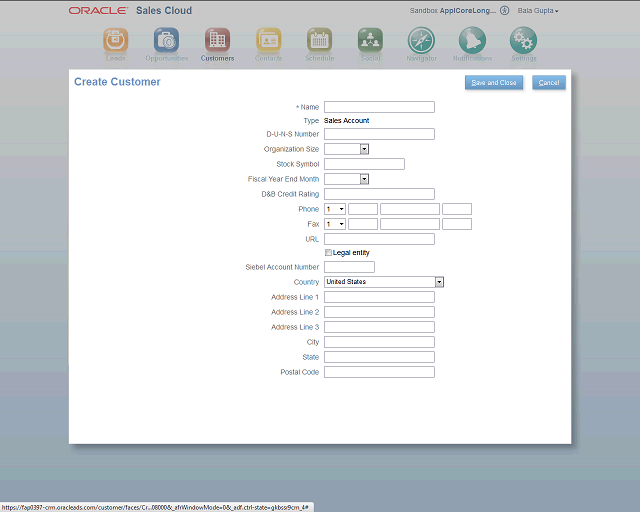Click the Phone area code field
The width and height of the screenshot is (640, 512).
[363, 209]
